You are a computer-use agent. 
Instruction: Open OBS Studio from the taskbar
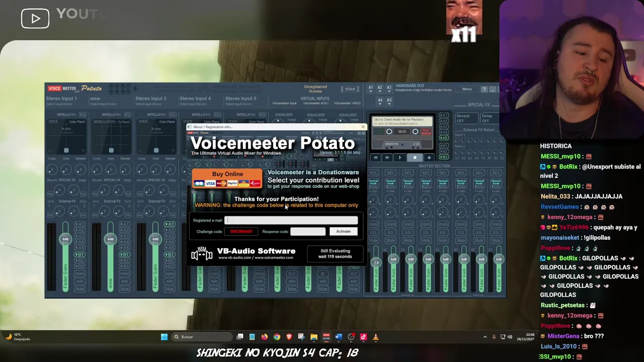tap(351, 337)
